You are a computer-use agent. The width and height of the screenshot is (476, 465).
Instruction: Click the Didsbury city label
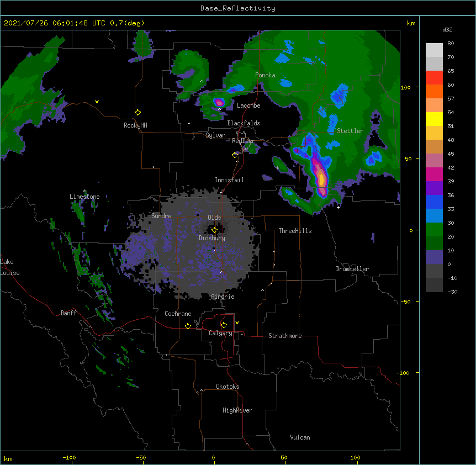212,238
